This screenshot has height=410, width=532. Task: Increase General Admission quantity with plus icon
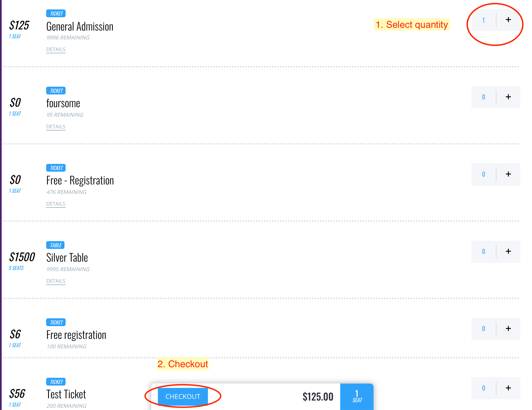[x=508, y=20]
